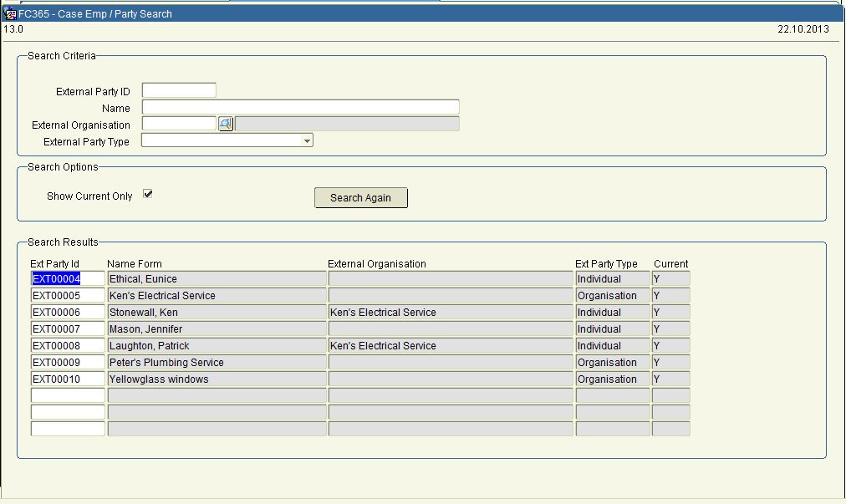
Task: Choose the EXT00007 party ID entry
Action: coord(67,329)
